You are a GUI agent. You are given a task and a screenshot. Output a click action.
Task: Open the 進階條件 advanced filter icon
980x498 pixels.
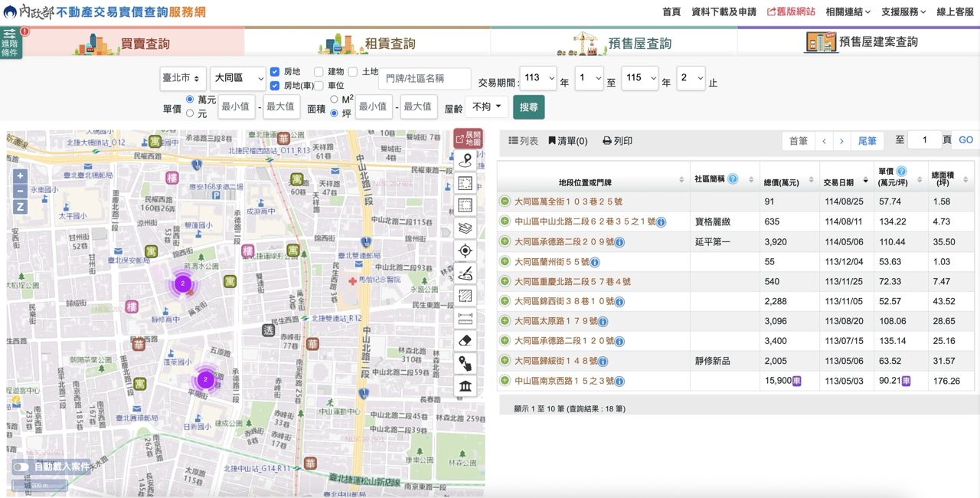click(x=11, y=42)
